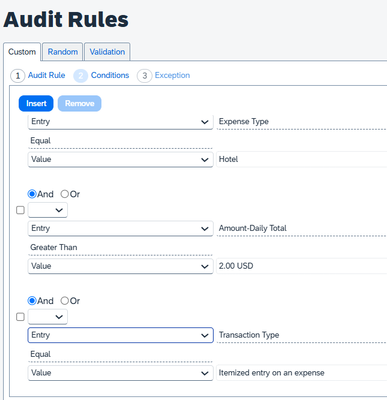Select the first Or radio button
Viewport: 387px width, 400px height.
point(64,194)
